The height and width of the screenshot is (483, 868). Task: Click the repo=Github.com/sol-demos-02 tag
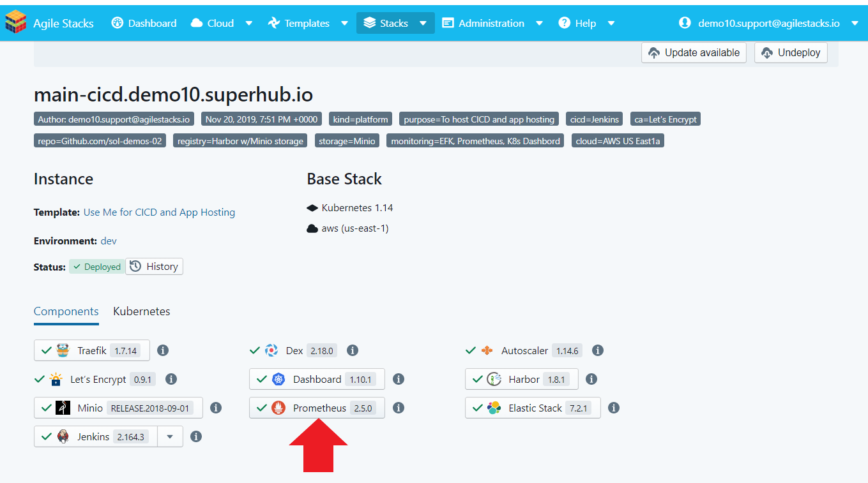click(x=100, y=141)
